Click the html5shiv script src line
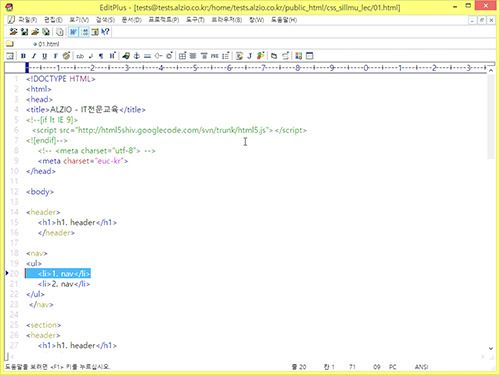This screenshot has height=375, width=500. (x=169, y=130)
